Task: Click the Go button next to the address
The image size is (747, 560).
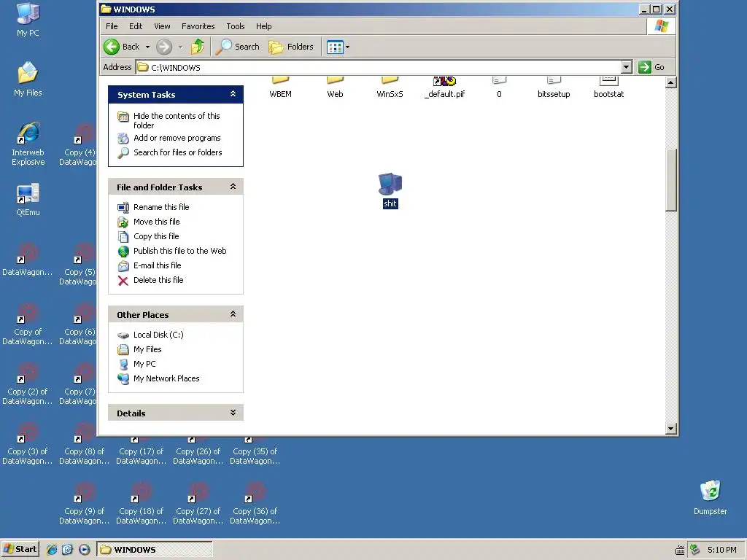Action: 651,67
